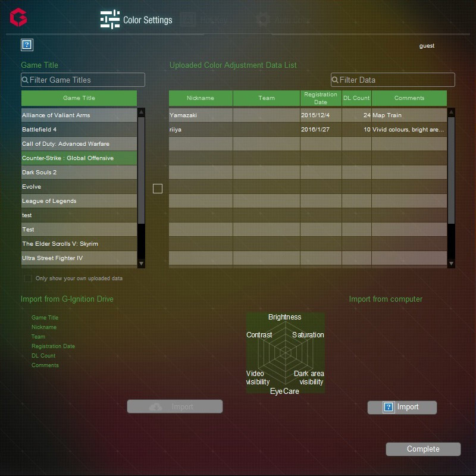The height and width of the screenshot is (476, 476).
Task: Toggle the square checkbox between the two lists
Action: [x=158, y=189]
